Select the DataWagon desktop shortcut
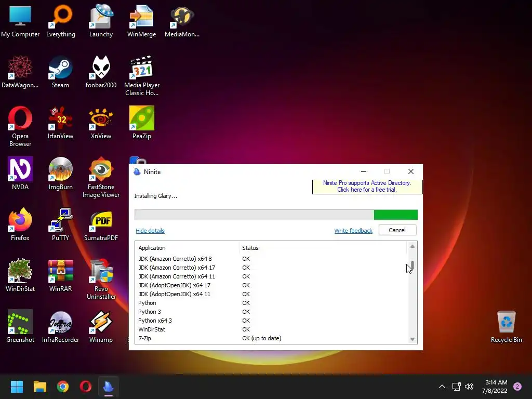This screenshot has height=399, width=532. tap(20, 72)
